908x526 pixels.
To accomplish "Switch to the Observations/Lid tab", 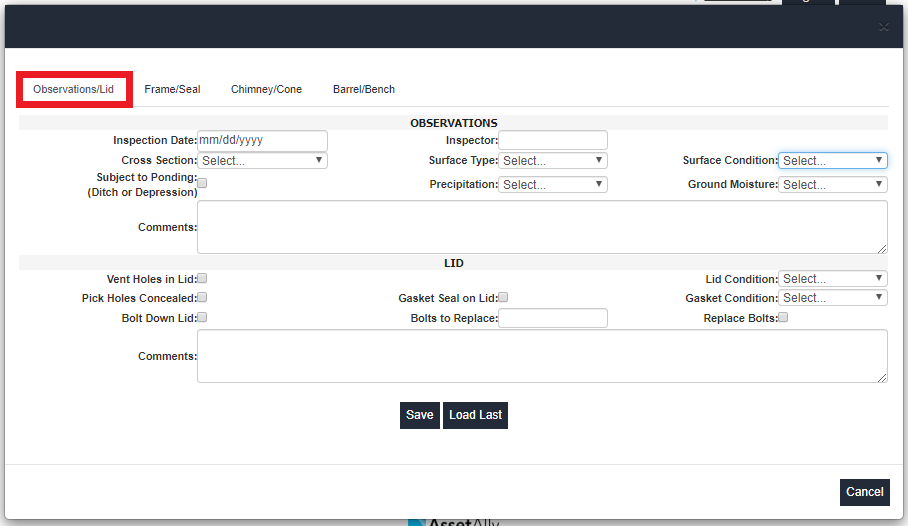I will (x=74, y=89).
